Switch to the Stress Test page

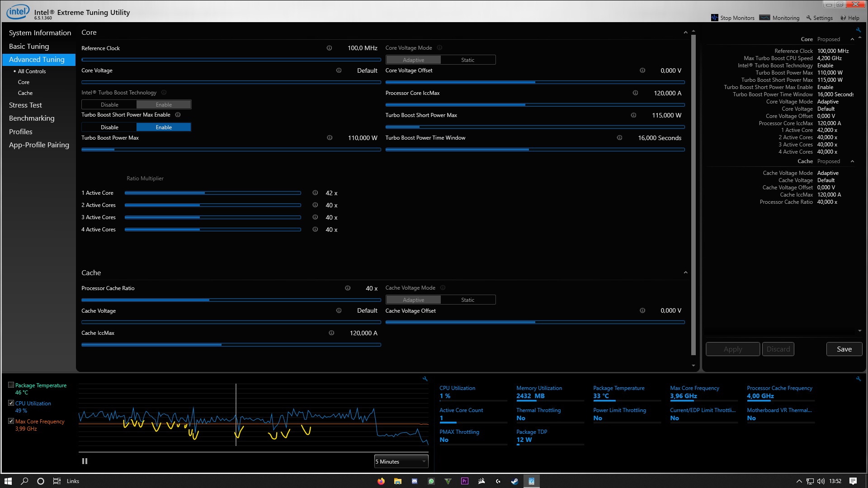pyautogui.click(x=26, y=105)
